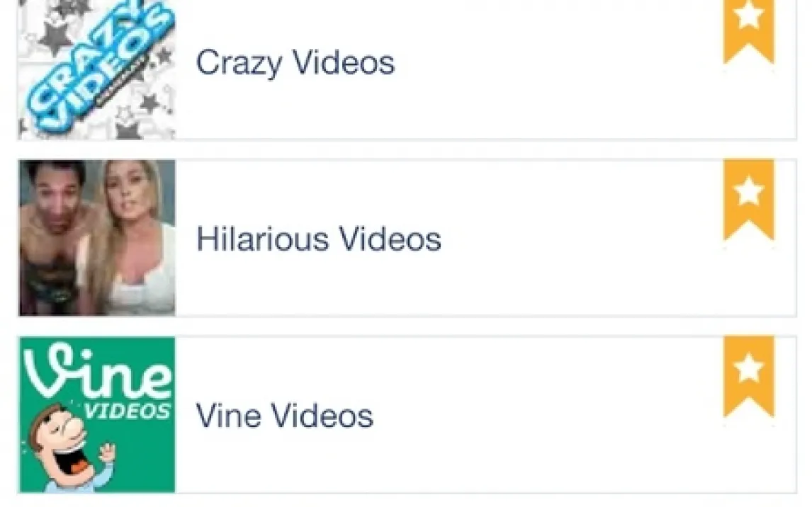
Task: Click the Vine Videos title text
Action: [284, 416]
